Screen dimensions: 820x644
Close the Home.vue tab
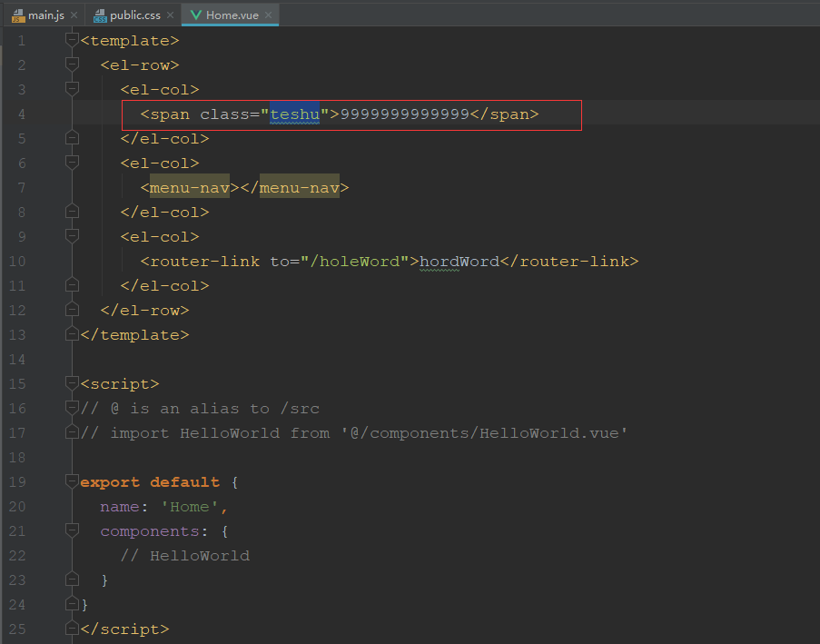pyautogui.click(x=268, y=15)
